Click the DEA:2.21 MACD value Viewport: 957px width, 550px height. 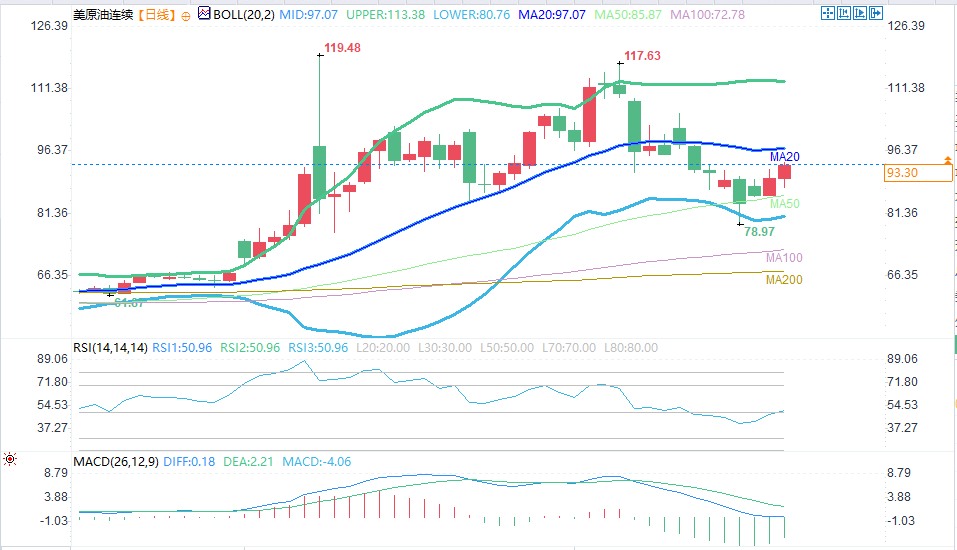coord(248,461)
